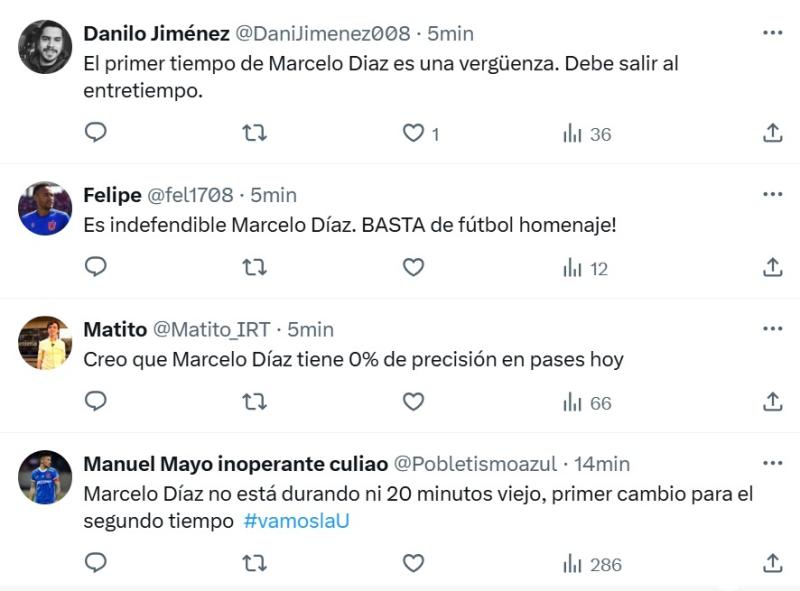Like Felipe's tweet
800x591 pixels.
click(x=412, y=267)
